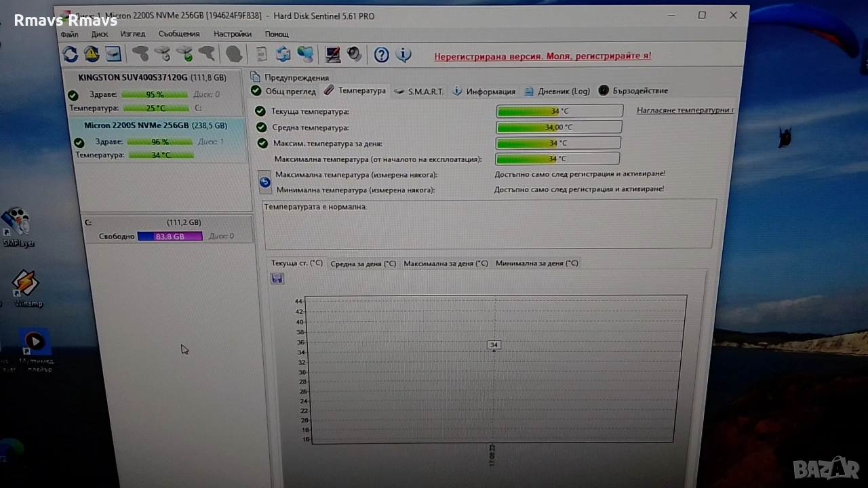Click the speaker sound toolbar icon
The width and height of the screenshot is (868, 488).
pos(354,55)
